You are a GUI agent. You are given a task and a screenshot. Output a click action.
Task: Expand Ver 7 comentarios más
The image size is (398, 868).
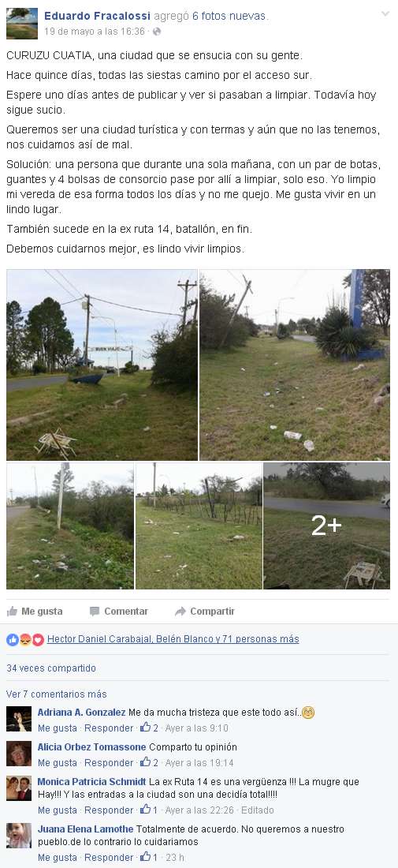pyautogui.click(x=57, y=694)
